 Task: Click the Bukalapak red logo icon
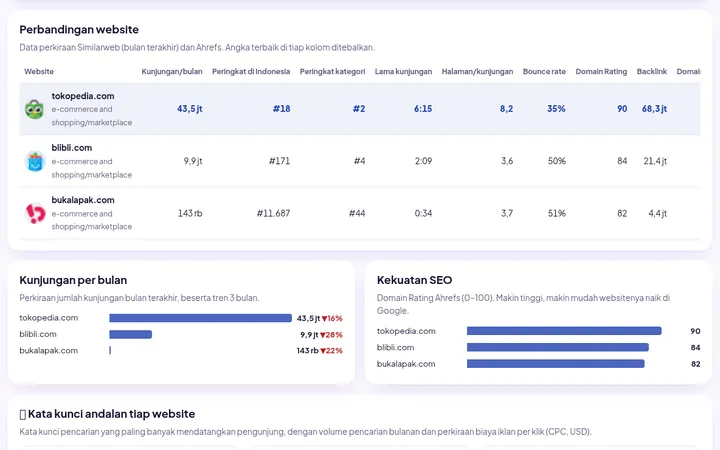coord(34,214)
